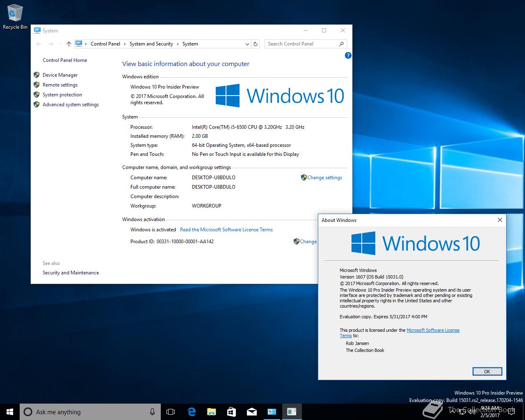This screenshot has width=525, height=420.
Task: Open Control Panel Home
Action: point(65,60)
